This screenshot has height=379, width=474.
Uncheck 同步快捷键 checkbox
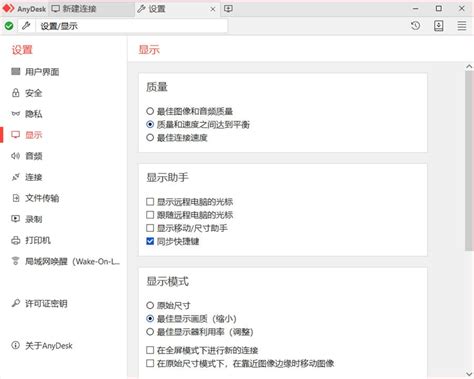(173, 241)
